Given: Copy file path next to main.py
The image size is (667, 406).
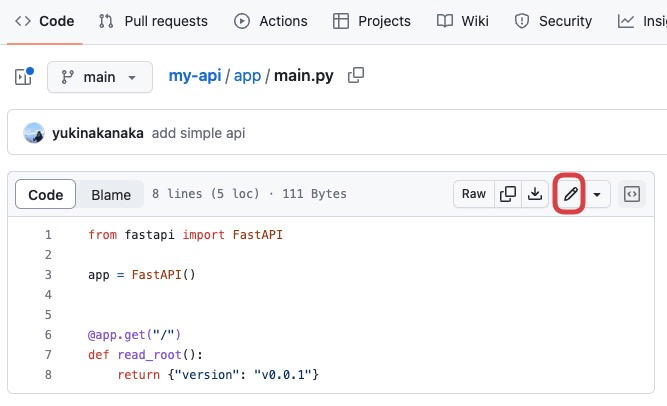Looking at the screenshot, I should [355, 76].
